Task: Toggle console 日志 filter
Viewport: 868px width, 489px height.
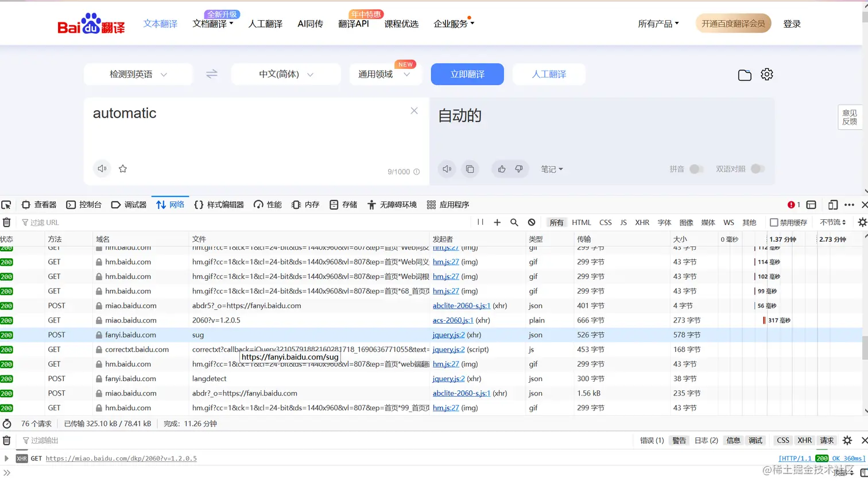Action: 706,440
